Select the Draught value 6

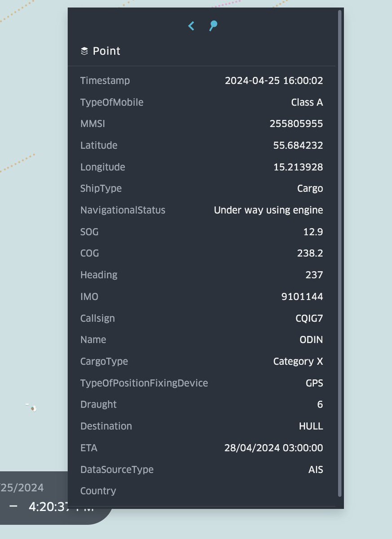320,405
